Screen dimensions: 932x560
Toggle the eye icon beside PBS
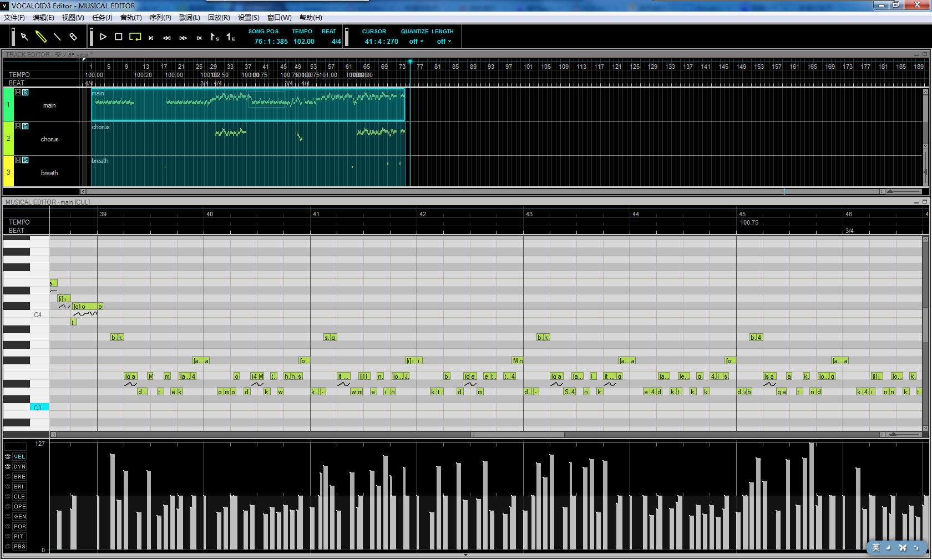(x=8, y=547)
